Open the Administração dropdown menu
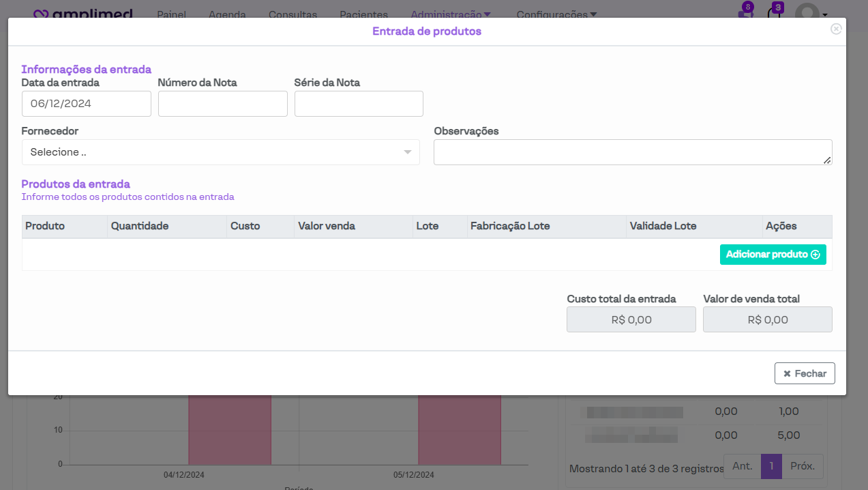This screenshot has width=868, height=490. 450,14
